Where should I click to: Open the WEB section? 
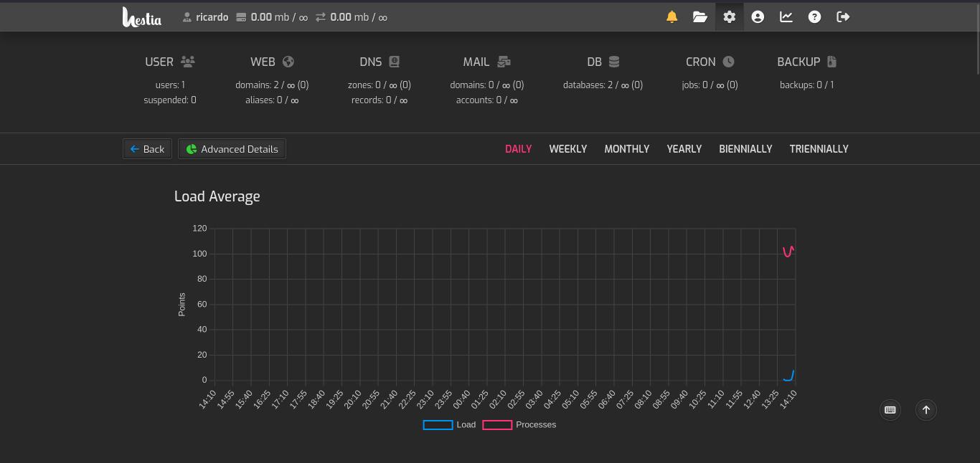click(272, 62)
